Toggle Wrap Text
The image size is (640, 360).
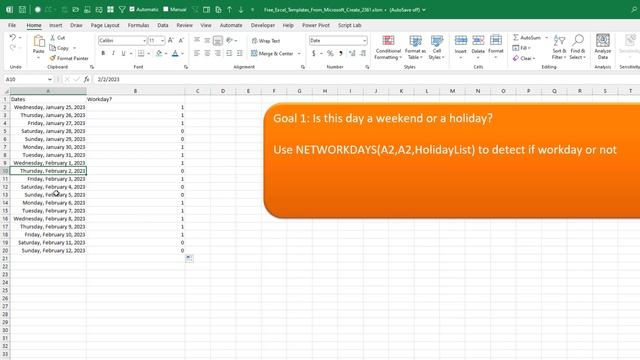(266, 41)
